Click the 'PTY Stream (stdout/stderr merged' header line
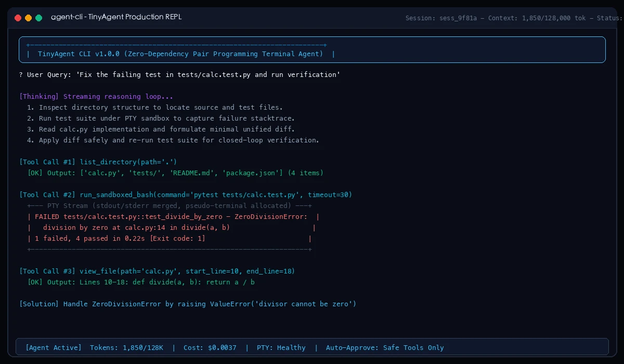Viewport: 624px width, 364px height. click(x=170, y=206)
